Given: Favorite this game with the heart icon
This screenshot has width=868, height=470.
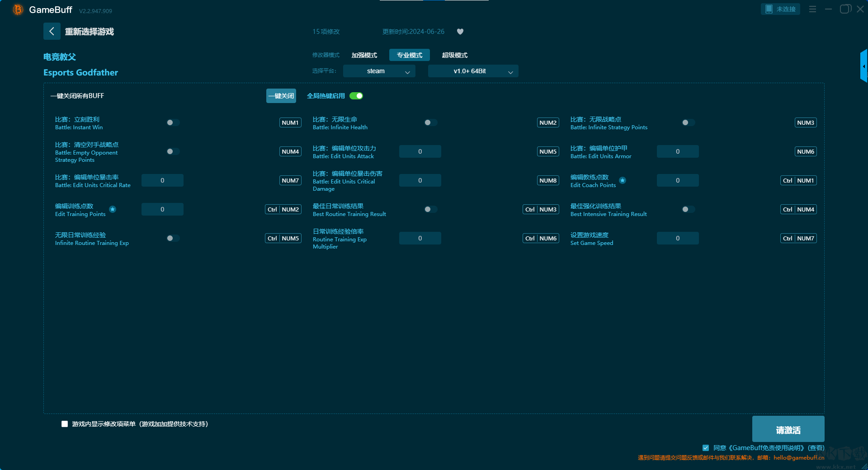Looking at the screenshot, I should 460,32.
